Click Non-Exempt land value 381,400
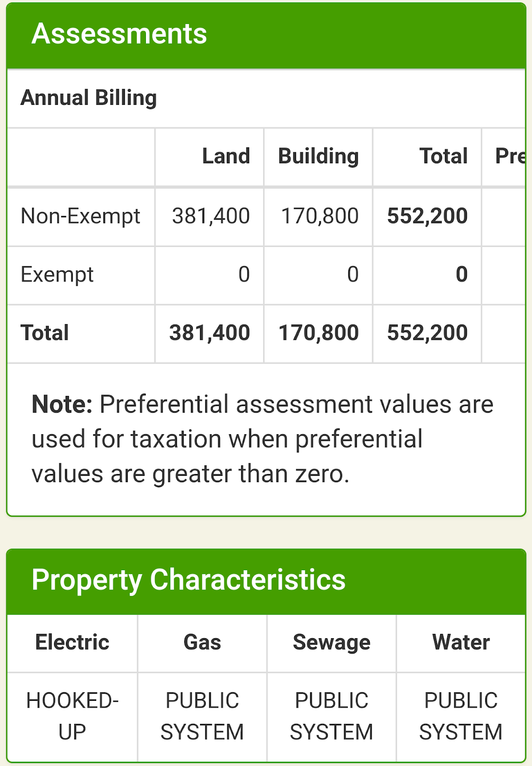532x766 pixels. (211, 216)
